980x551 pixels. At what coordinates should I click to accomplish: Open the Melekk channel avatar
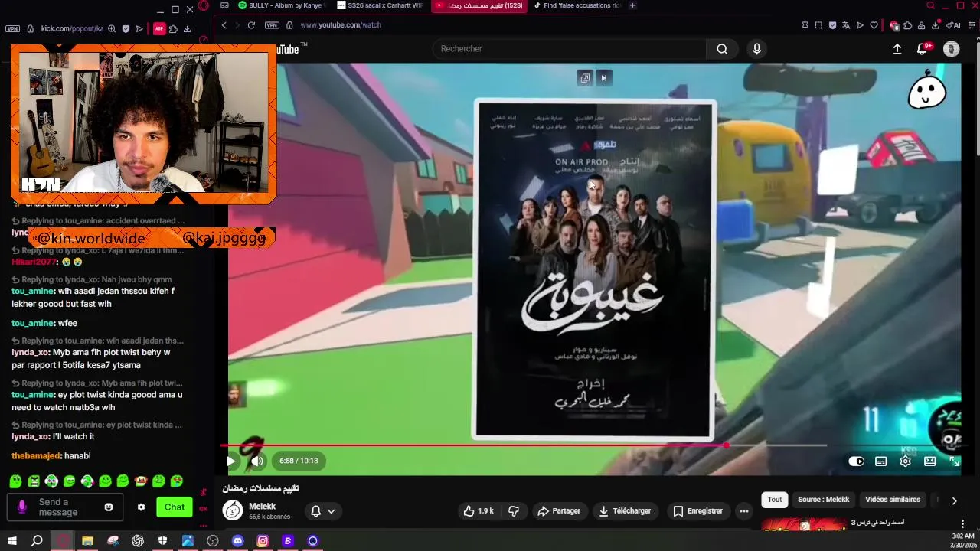click(x=233, y=510)
